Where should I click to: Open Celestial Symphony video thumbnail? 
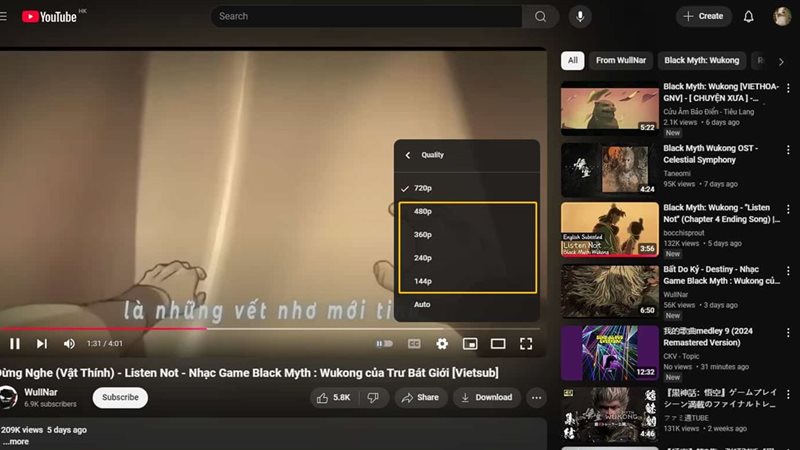[610, 170]
